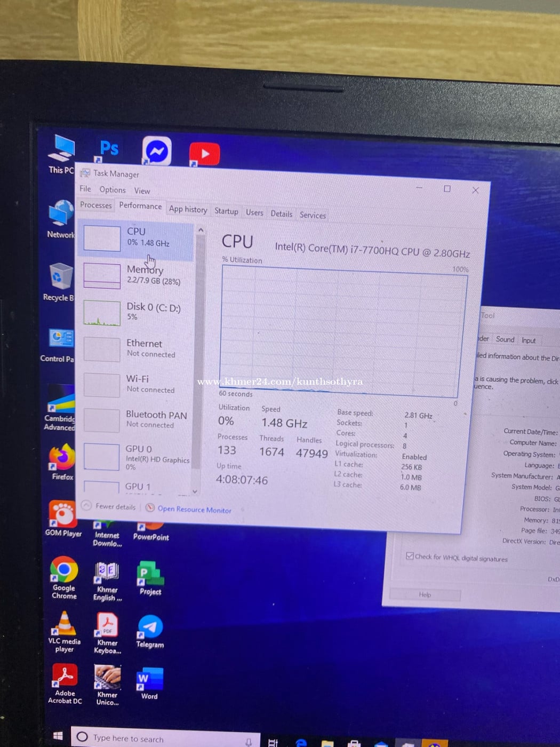This screenshot has width=560, height=747.
Task: Launch Firefox from the desktop
Action: click(62, 462)
